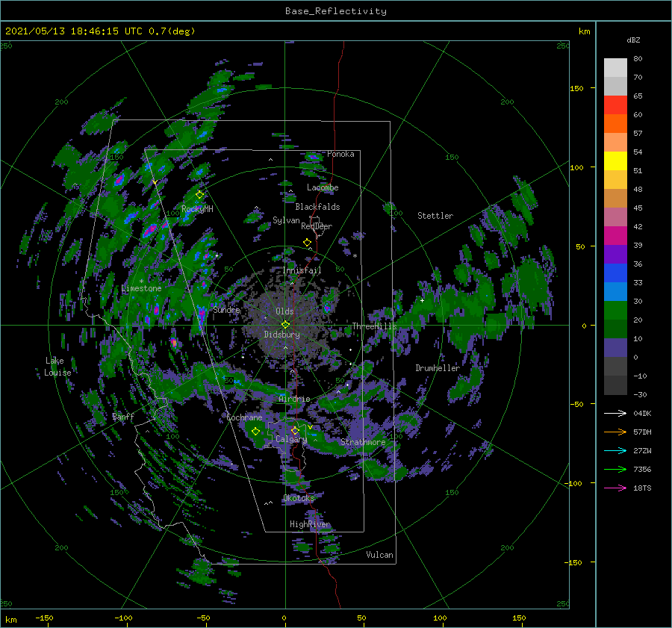672x628 pixels.
Task: Click the storm echo east of Olds
Action: click(328, 307)
